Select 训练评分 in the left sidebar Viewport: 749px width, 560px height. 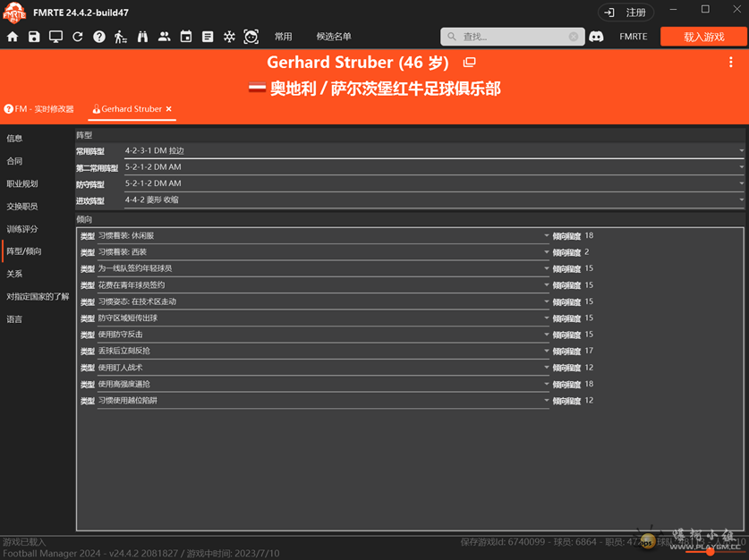click(x=22, y=229)
